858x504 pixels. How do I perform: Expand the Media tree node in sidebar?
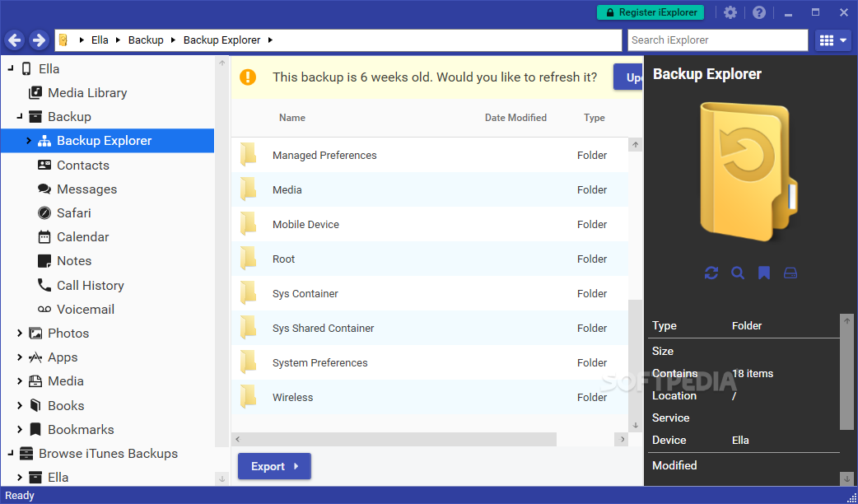point(20,380)
